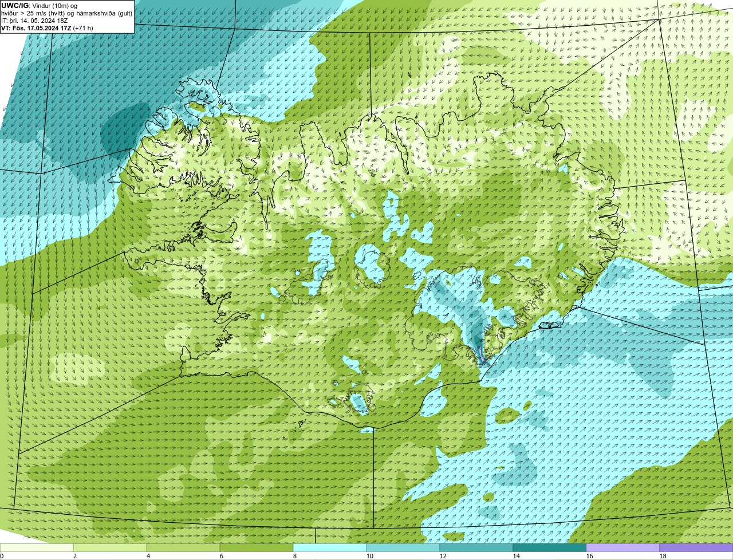Click the scale label '6'
The image size is (733, 560).
tap(222, 556)
